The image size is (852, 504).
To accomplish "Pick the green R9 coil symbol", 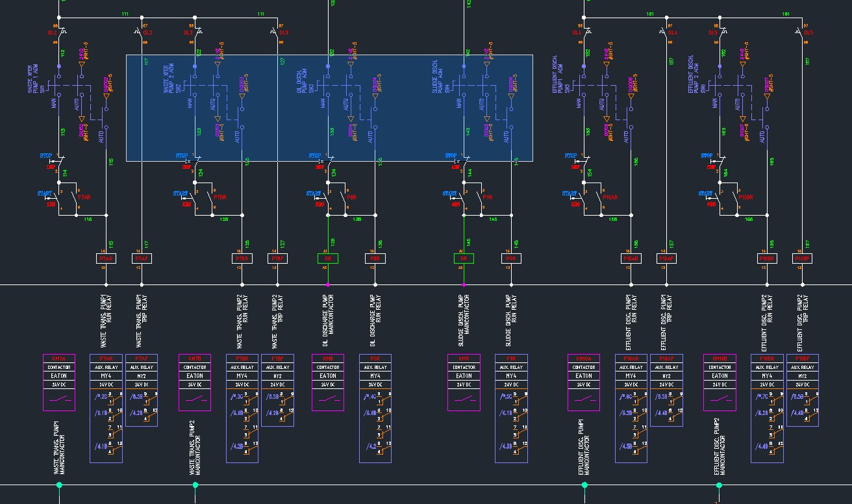I will coord(463,258).
